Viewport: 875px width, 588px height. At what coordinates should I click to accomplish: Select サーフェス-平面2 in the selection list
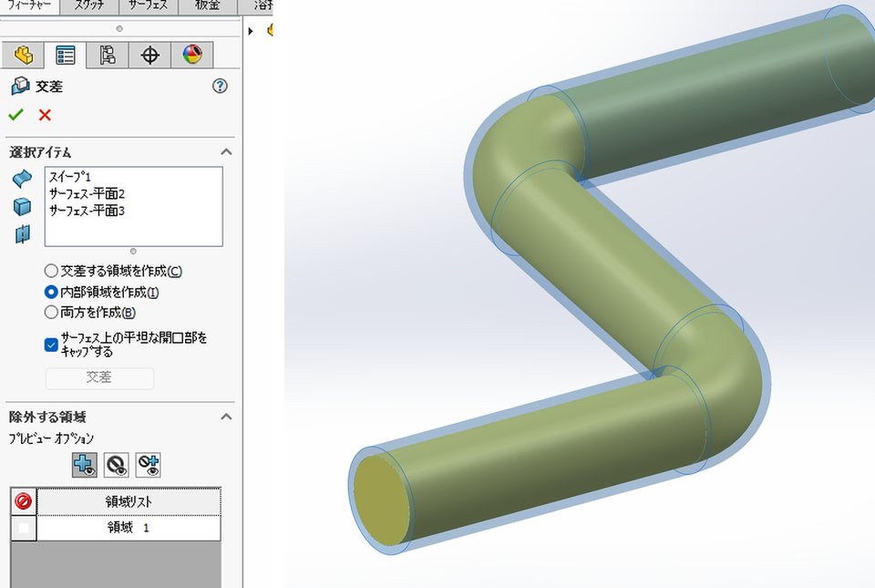pos(87,194)
